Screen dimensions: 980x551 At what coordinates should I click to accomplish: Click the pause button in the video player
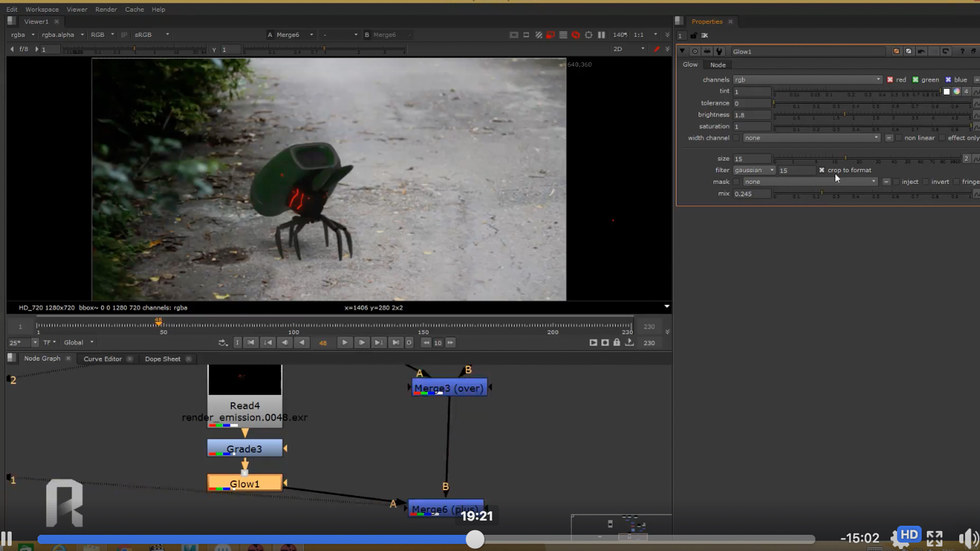pos(6,538)
